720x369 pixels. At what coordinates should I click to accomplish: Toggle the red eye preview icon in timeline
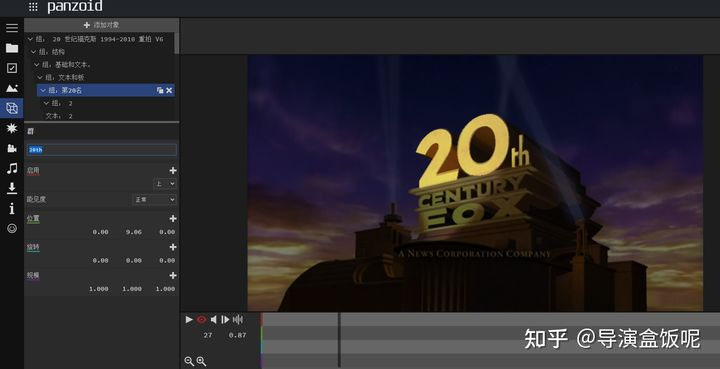[201, 319]
